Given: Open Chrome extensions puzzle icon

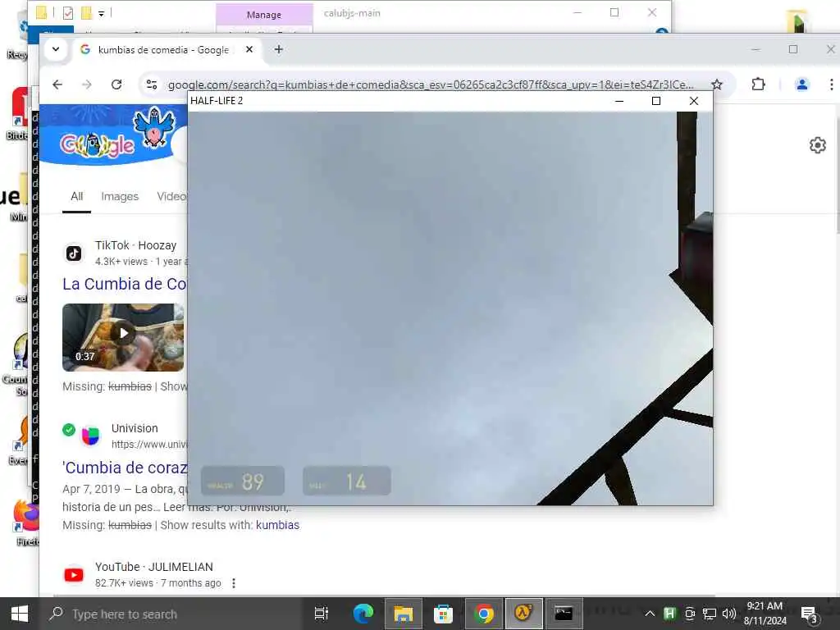Looking at the screenshot, I should 758,84.
